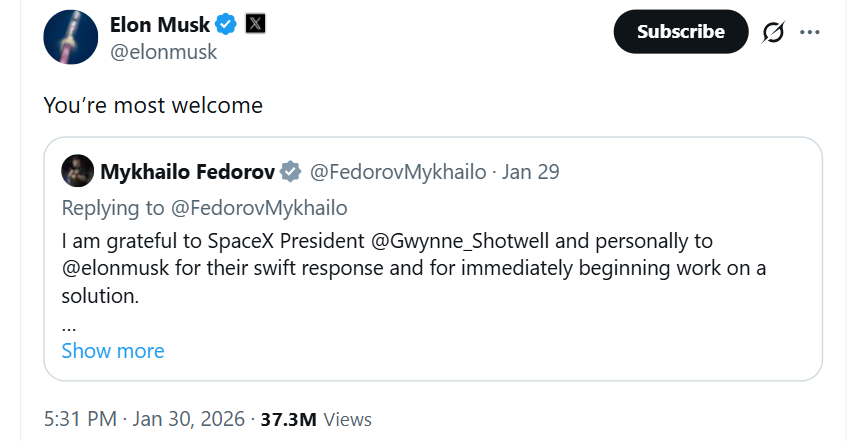Click Elon Musk's profile avatar

(71, 39)
